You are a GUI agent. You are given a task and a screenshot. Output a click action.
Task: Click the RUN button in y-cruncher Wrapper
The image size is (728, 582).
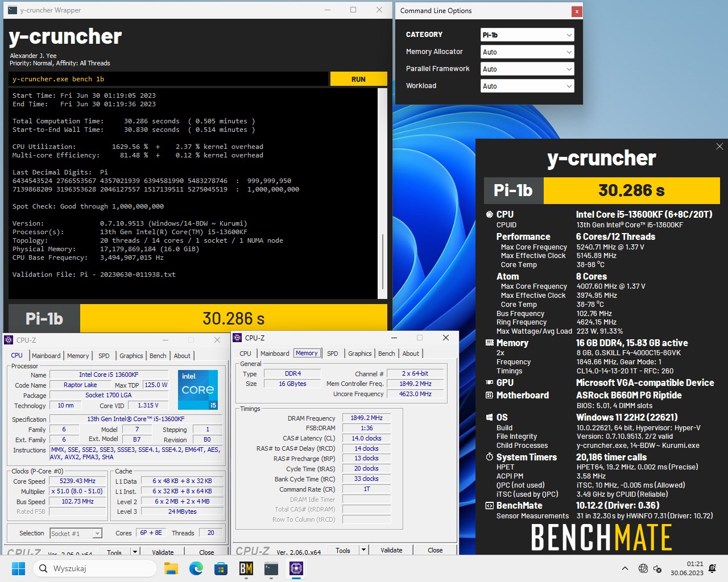click(x=358, y=79)
